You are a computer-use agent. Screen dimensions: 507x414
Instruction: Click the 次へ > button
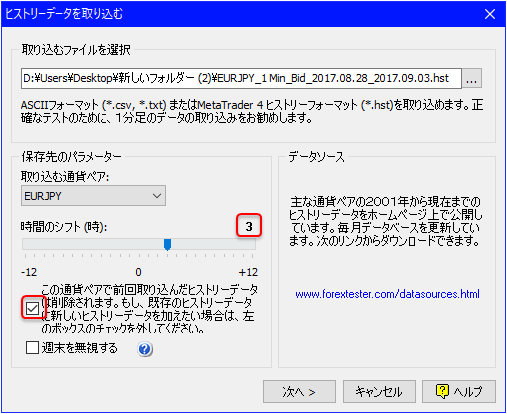click(299, 392)
